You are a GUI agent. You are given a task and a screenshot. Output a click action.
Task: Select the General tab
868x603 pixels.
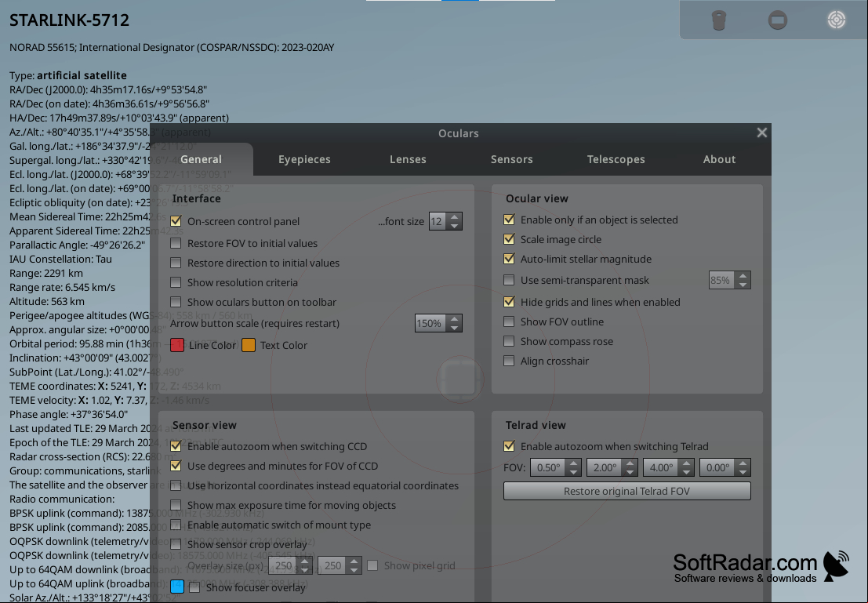coord(201,159)
